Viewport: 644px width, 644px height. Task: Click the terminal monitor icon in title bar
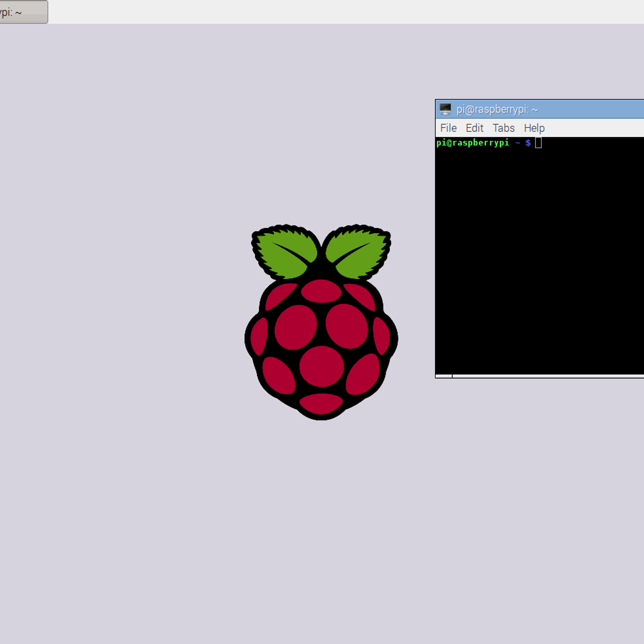tap(445, 109)
